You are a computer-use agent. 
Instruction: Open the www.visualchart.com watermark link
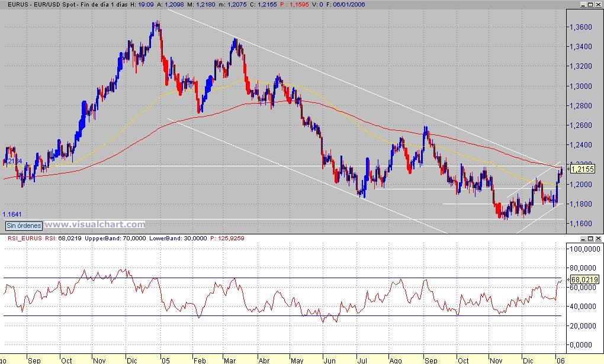[95, 224]
